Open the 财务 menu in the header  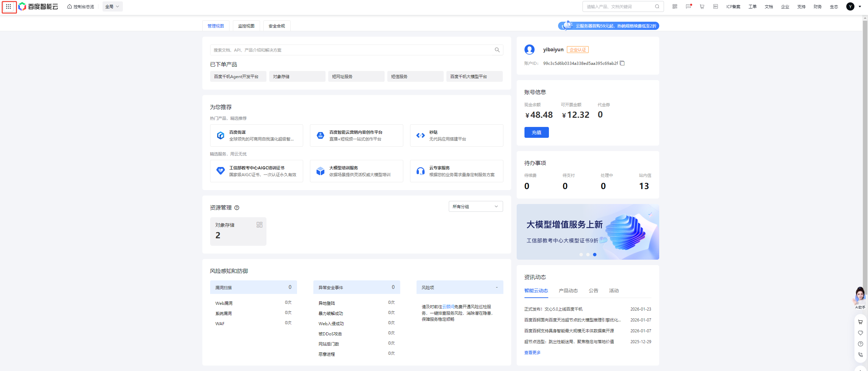click(x=818, y=7)
